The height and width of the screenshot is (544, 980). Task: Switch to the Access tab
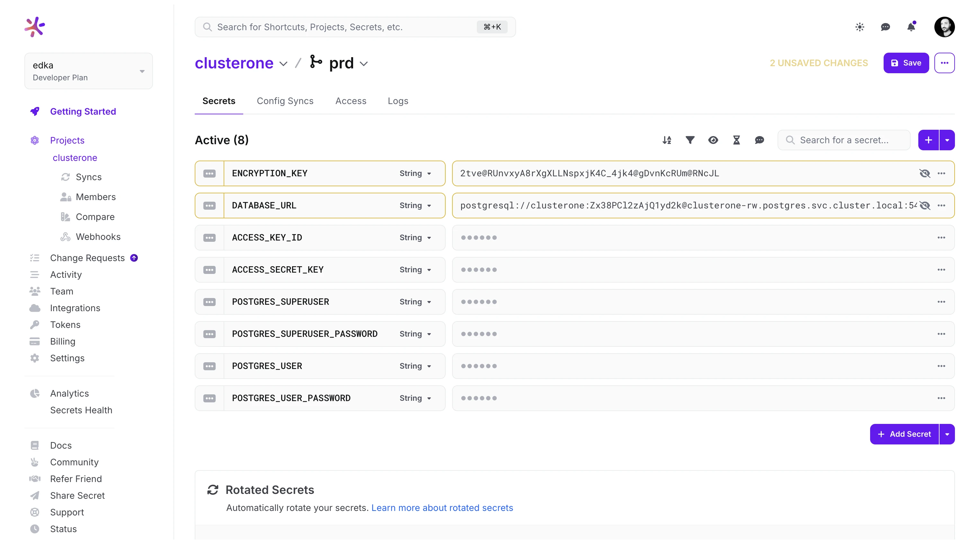350,101
